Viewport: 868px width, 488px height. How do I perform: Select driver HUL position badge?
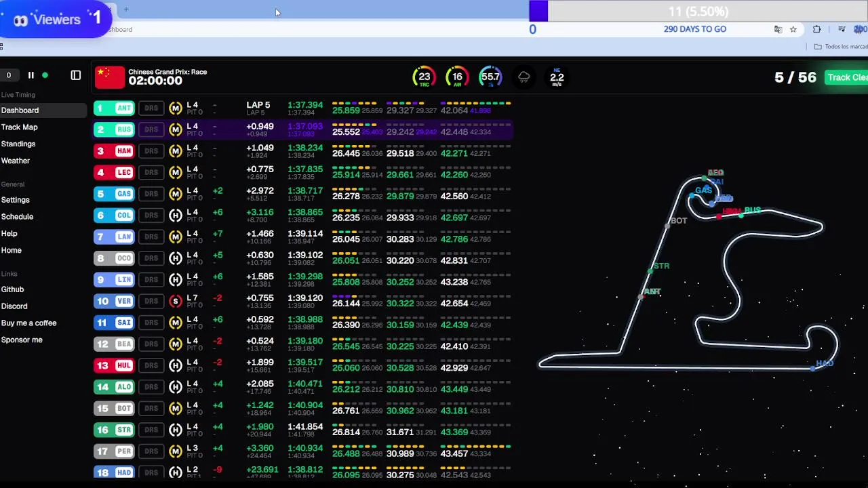coord(114,366)
